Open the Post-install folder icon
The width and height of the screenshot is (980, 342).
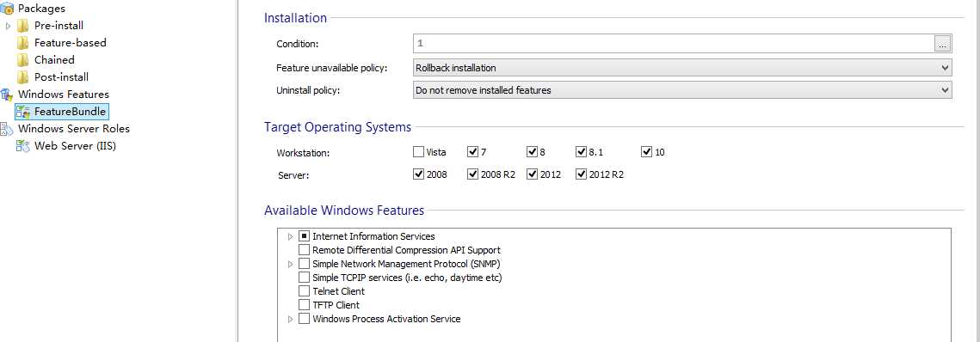click(x=23, y=77)
